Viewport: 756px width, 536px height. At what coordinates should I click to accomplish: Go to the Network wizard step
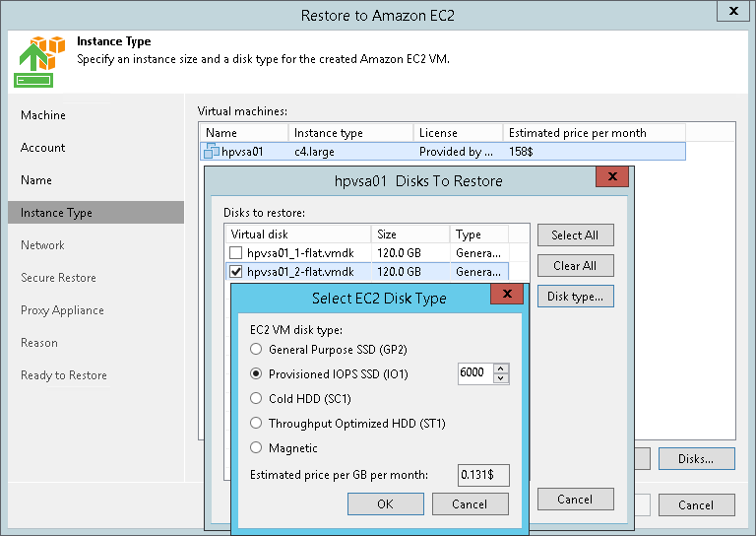(x=42, y=245)
